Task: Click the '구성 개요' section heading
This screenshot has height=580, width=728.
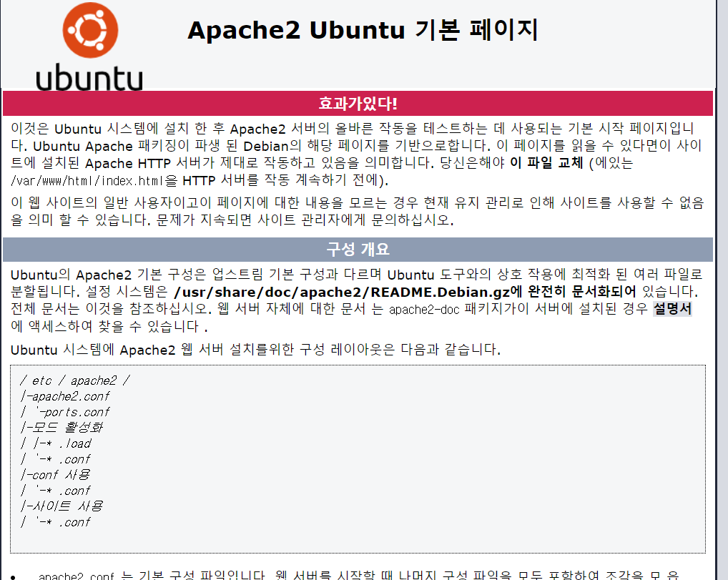Action: pyautogui.click(x=358, y=250)
